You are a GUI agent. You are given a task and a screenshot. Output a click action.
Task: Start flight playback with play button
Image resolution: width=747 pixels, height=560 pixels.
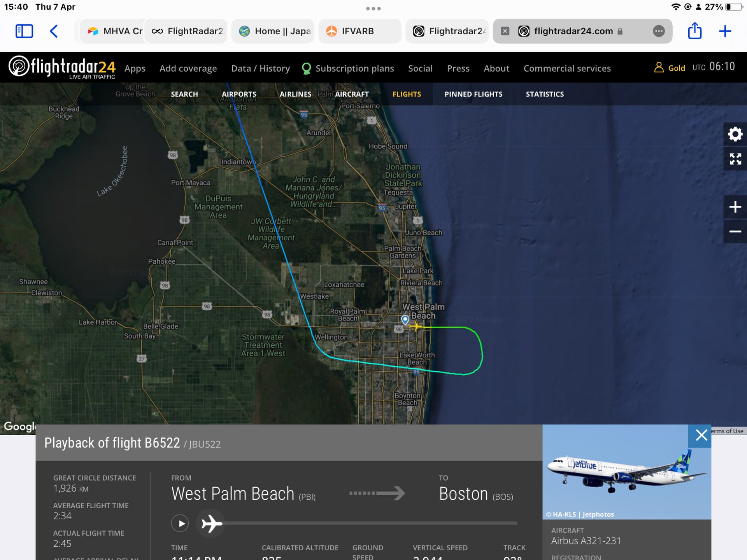point(180,523)
